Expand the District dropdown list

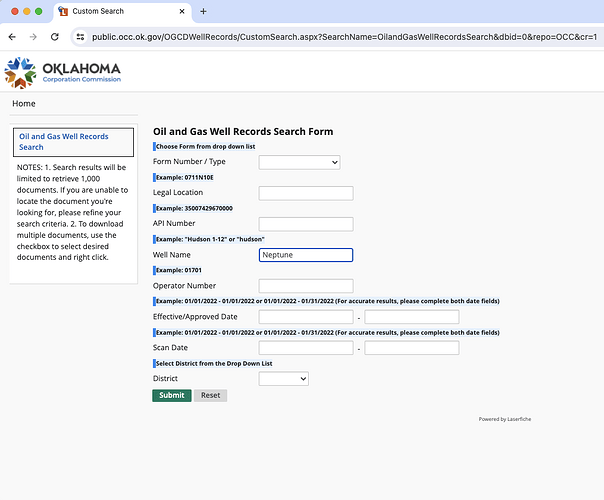pos(283,379)
